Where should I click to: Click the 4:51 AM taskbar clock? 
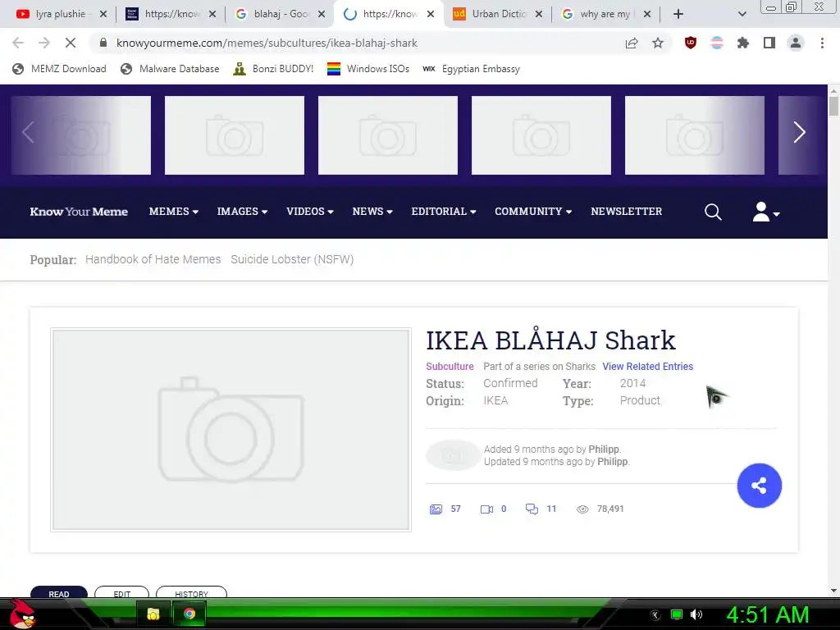pos(767,614)
